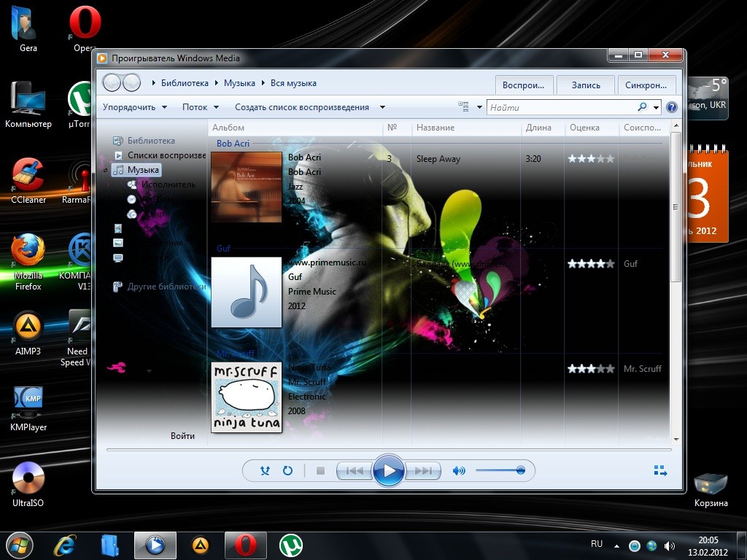747x560 pixels.
Task: Open the Mozilla Firefox desktop icon
Action: coord(28,262)
